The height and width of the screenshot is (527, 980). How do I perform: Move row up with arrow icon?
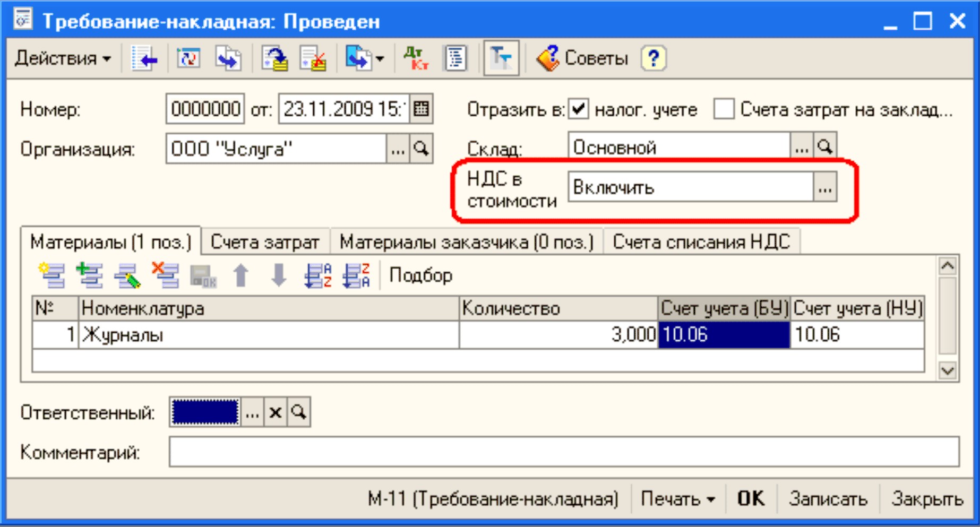(x=241, y=275)
